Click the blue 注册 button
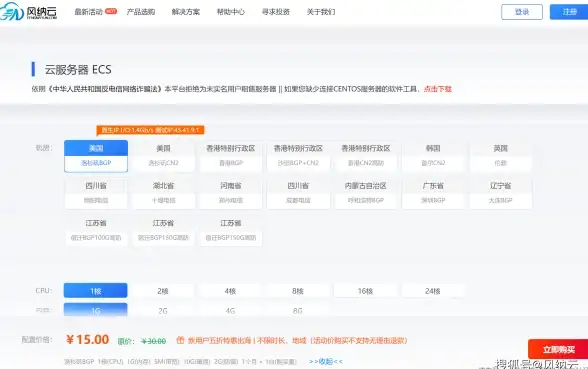 point(569,12)
